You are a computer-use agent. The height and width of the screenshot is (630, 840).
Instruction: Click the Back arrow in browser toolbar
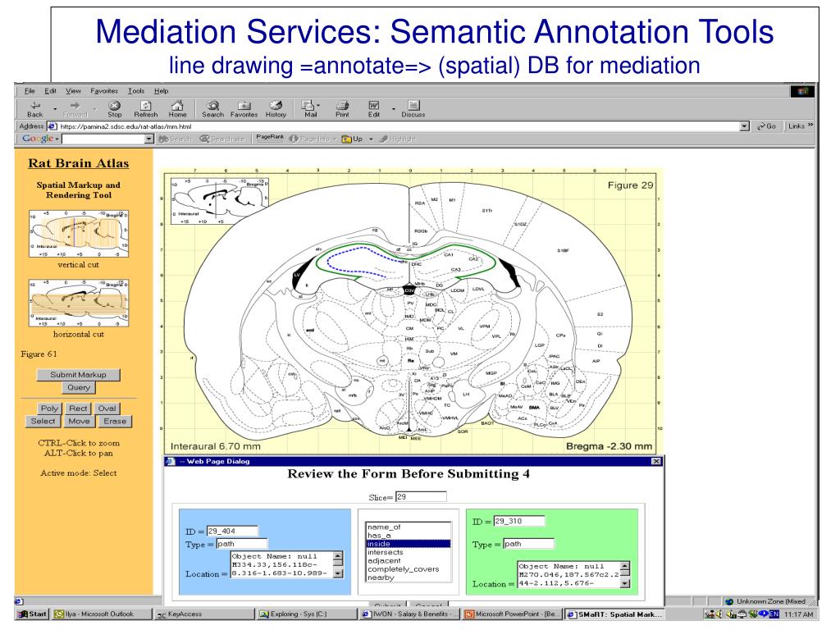click(35, 106)
